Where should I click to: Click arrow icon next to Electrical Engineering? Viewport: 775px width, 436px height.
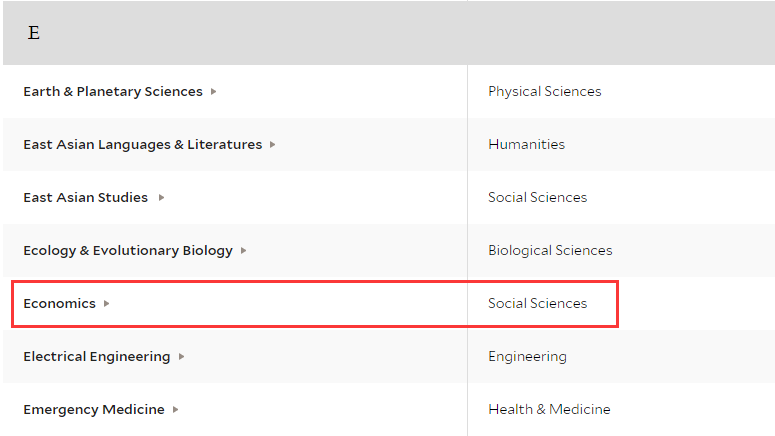pyautogui.click(x=181, y=356)
